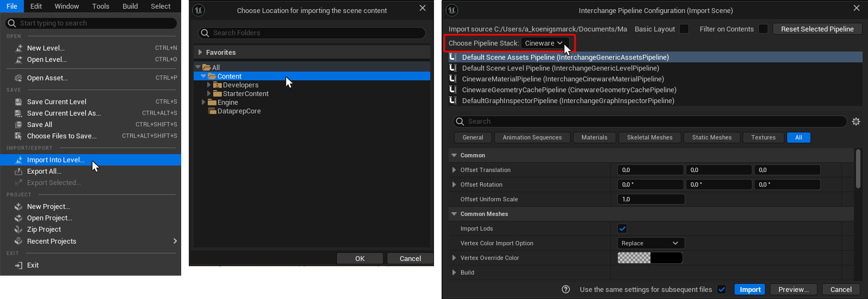Switch to the Static Meshes filter tab
Viewport: 868px width, 299px height.
[711, 138]
